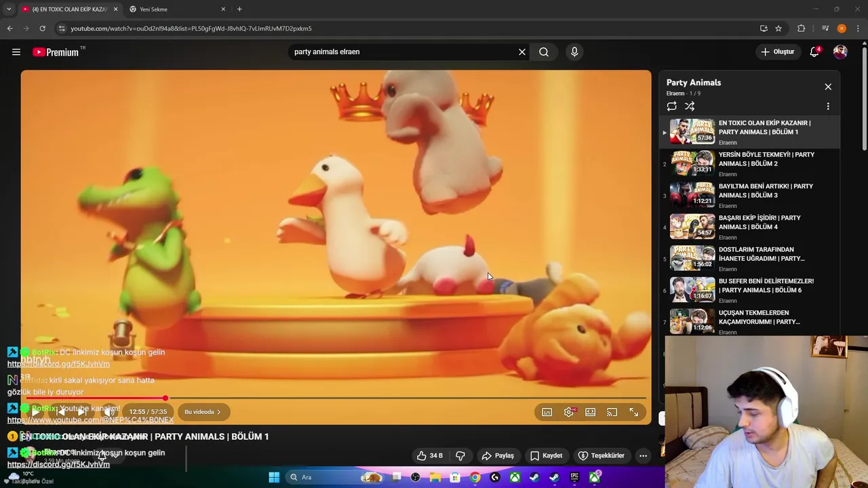Viewport: 868px width, 488px height.
Task: Play BÖLÜM 2 YERSİN BÖYLE TEKMEYİ
Action: point(751,163)
